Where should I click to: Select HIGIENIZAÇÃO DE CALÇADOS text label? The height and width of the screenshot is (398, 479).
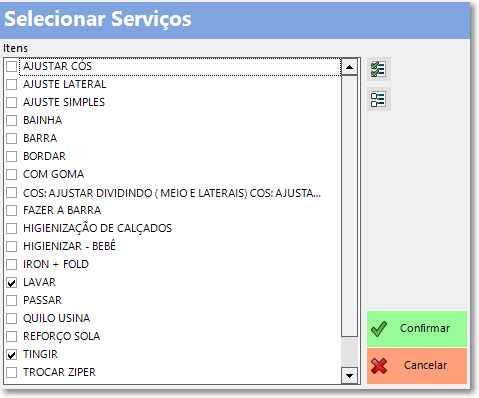click(x=97, y=228)
